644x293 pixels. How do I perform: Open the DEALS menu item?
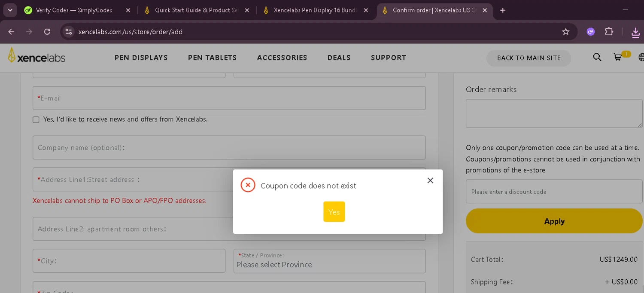point(339,57)
